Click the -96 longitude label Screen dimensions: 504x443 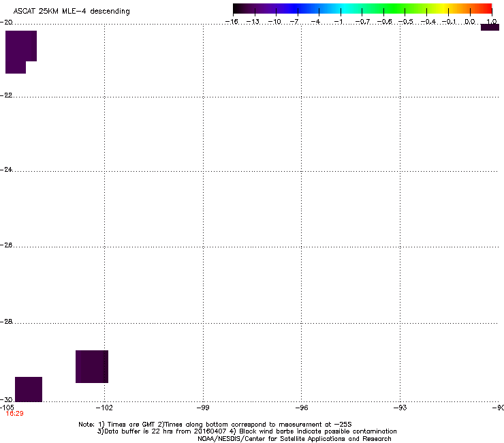coord(302,408)
